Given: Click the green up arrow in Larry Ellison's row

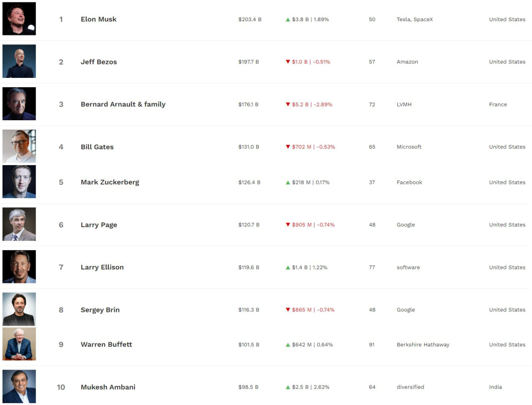Looking at the screenshot, I should 288,268.
